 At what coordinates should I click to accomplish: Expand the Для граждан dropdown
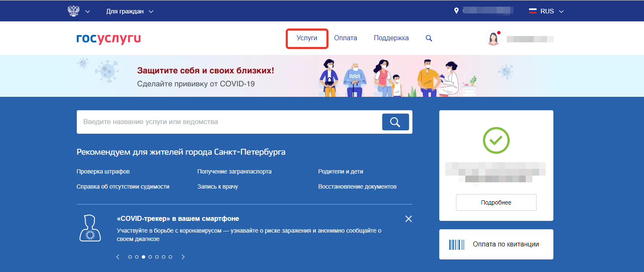130,11
